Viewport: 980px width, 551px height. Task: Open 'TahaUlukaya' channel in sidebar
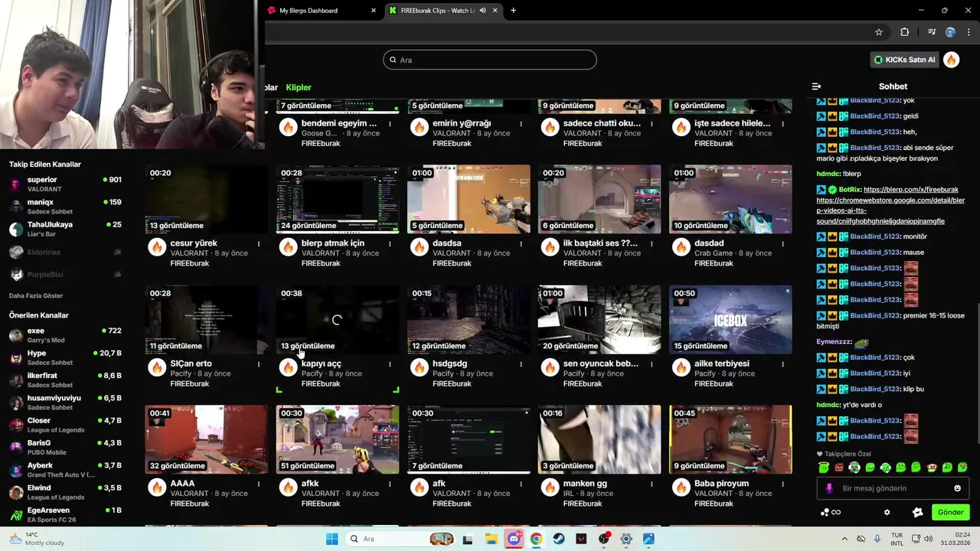click(x=65, y=229)
